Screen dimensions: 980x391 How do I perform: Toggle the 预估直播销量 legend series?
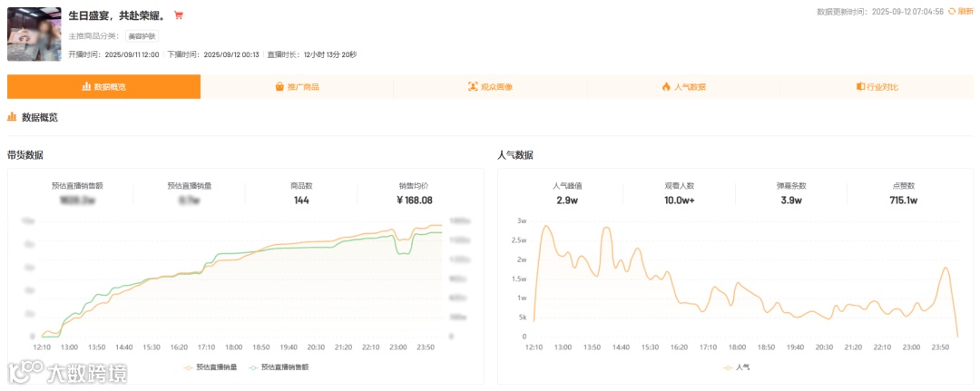(211, 367)
